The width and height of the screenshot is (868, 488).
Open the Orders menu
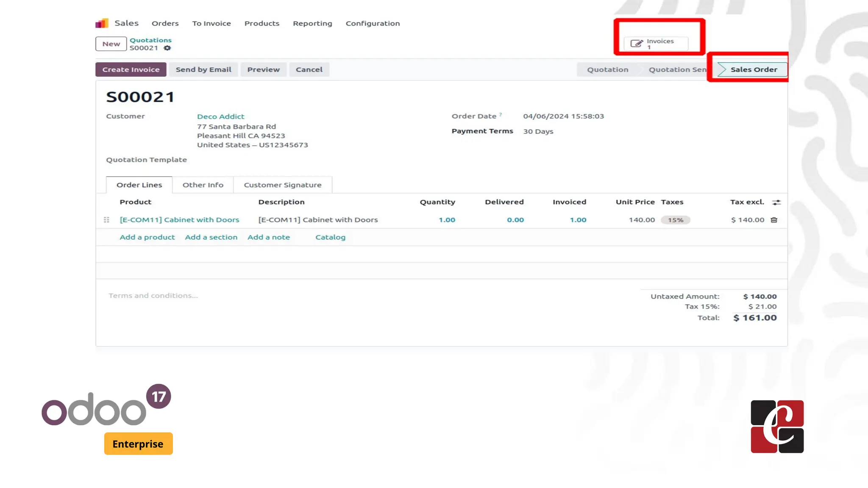(165, 23)
